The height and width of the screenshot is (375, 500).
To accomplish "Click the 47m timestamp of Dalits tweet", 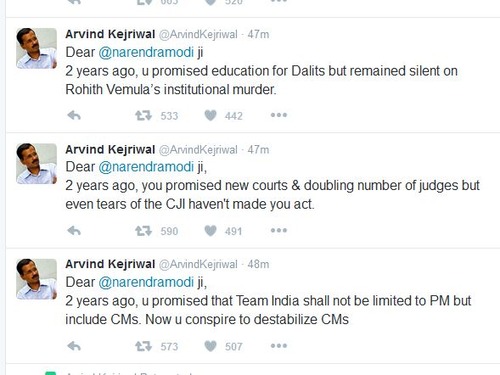I will pyautogui.click(x=258, y=34).
